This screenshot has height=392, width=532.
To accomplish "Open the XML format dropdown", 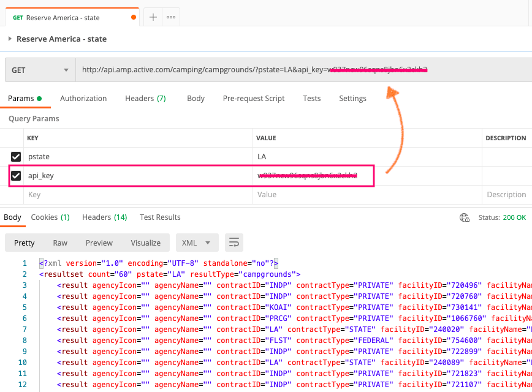I will tap(197, 243).
